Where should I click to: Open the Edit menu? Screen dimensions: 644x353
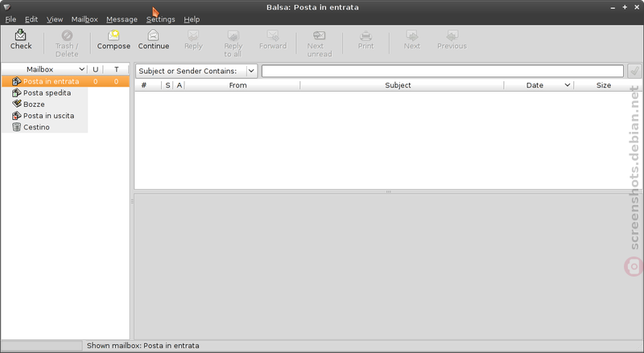(x=31, y=19)
